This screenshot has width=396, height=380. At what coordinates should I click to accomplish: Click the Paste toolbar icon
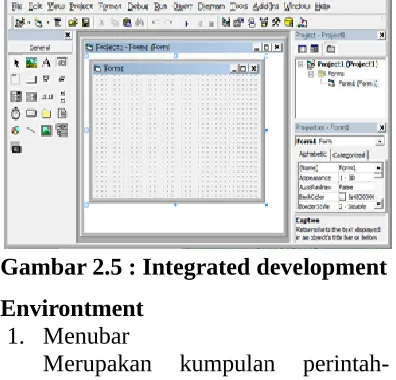127,23
